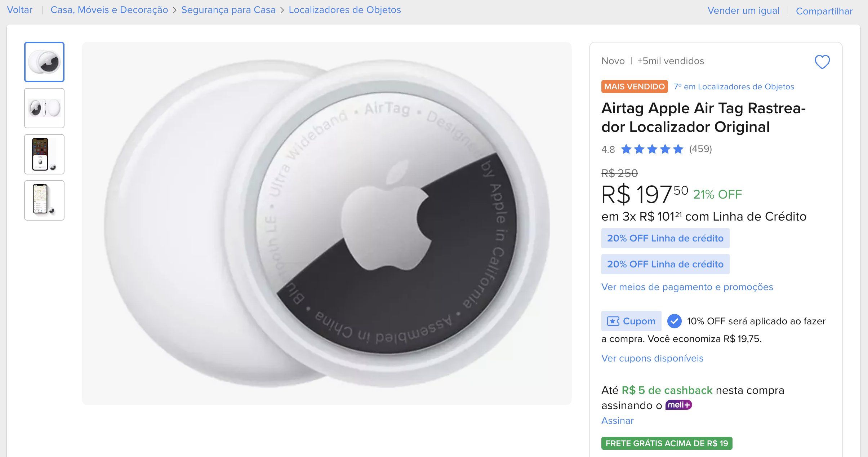Select the fourth thumbnail showing map screen
This screenshot has height=457, width=868.
coord(44,200)
